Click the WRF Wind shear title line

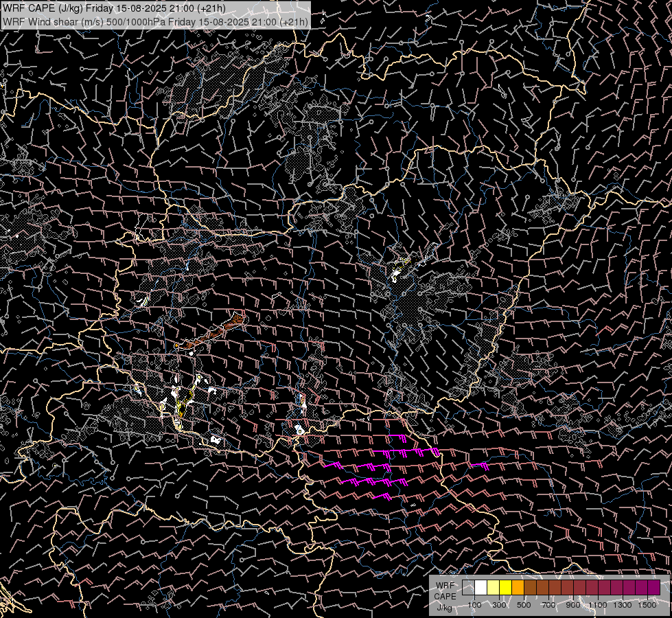(x=156, y=22)
